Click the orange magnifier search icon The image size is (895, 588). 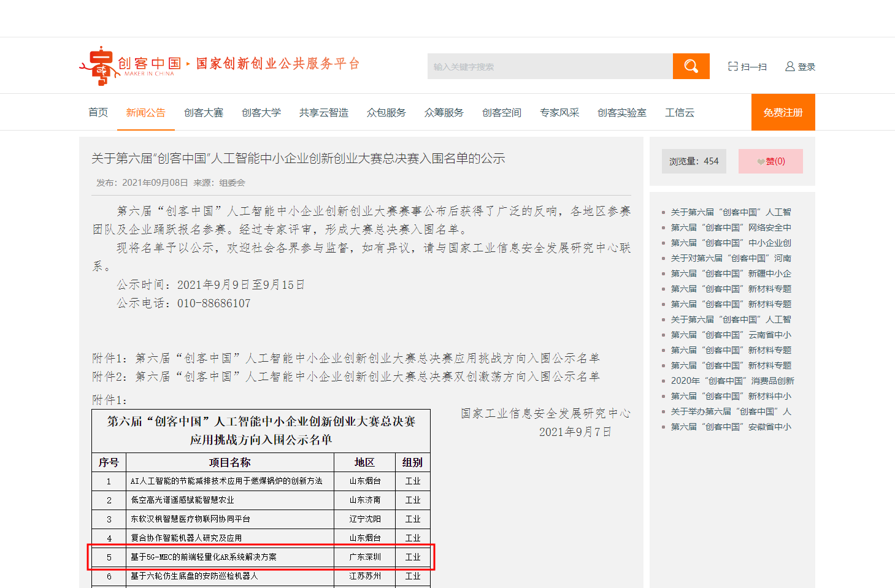tap(691, 66)
